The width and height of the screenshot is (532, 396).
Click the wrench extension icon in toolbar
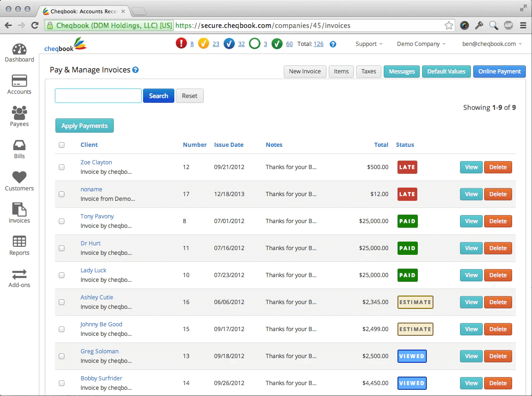click(x=479, y=26)
